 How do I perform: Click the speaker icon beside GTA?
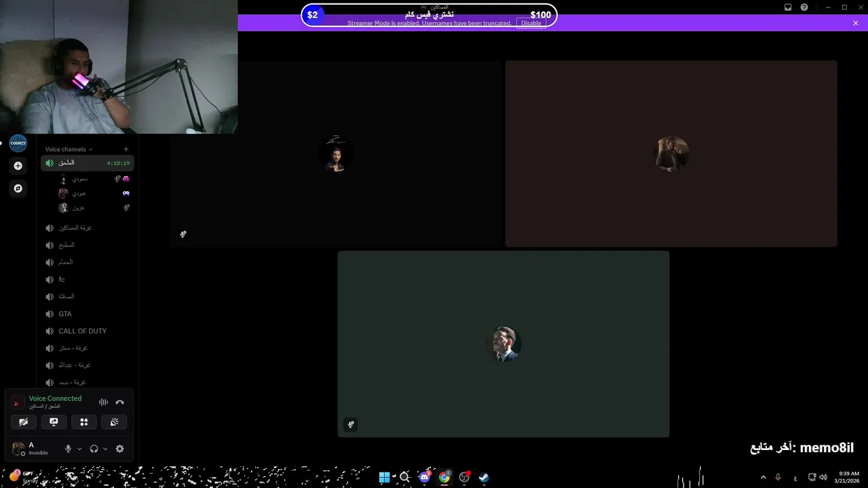pos(50,314)
